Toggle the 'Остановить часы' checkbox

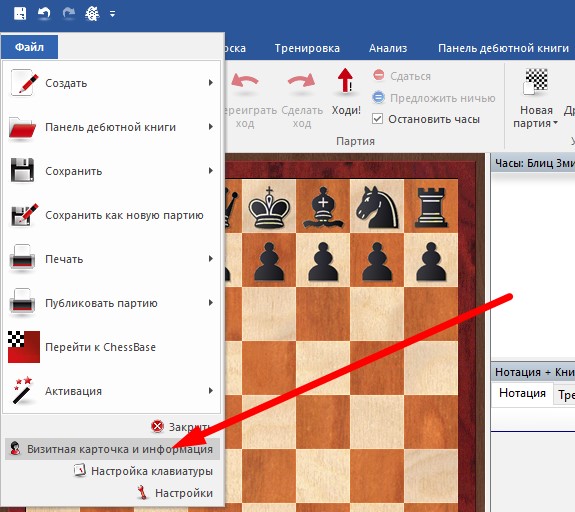pyautogui.click(x=377, y=119)
